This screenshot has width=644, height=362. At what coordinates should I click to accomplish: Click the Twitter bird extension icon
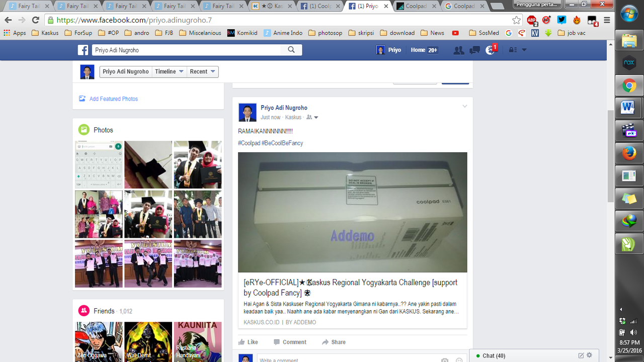tap(561, 20)
